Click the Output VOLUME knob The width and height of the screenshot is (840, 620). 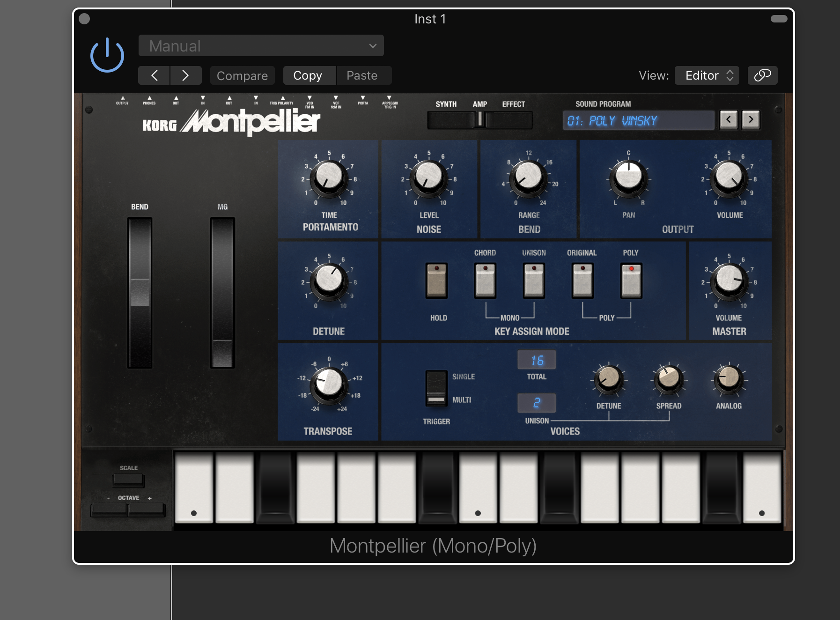click(729, 178)
